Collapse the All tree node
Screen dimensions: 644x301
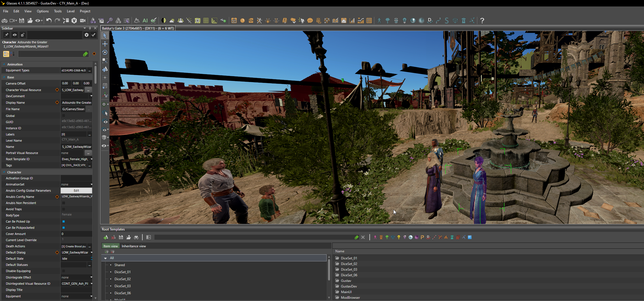(x=106, y=258)
